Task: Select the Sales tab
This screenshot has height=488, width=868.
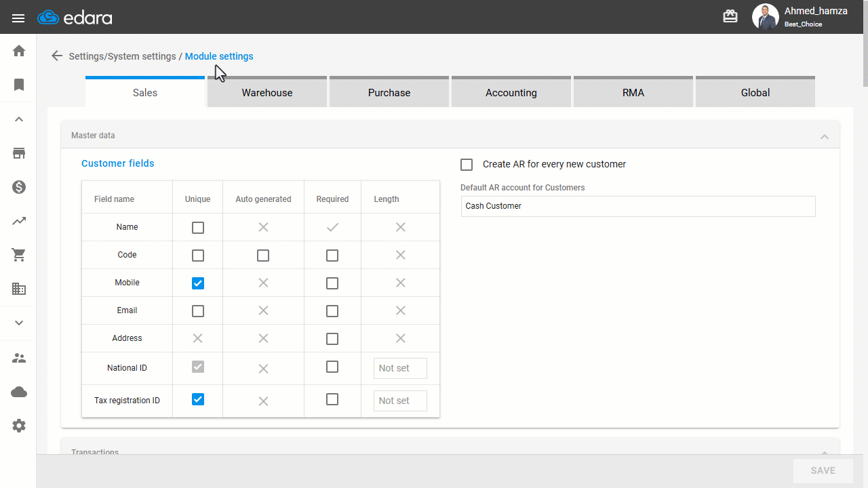Action: point(145,92)
